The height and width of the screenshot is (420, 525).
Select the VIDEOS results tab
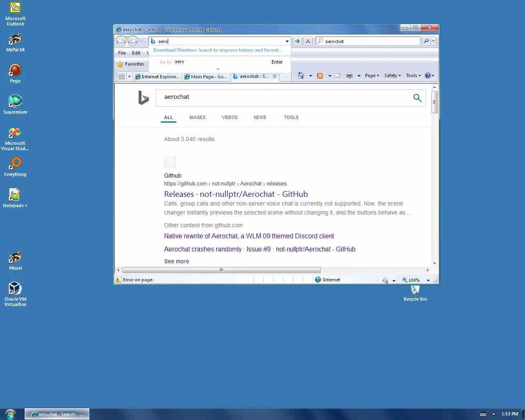[230, 117]
